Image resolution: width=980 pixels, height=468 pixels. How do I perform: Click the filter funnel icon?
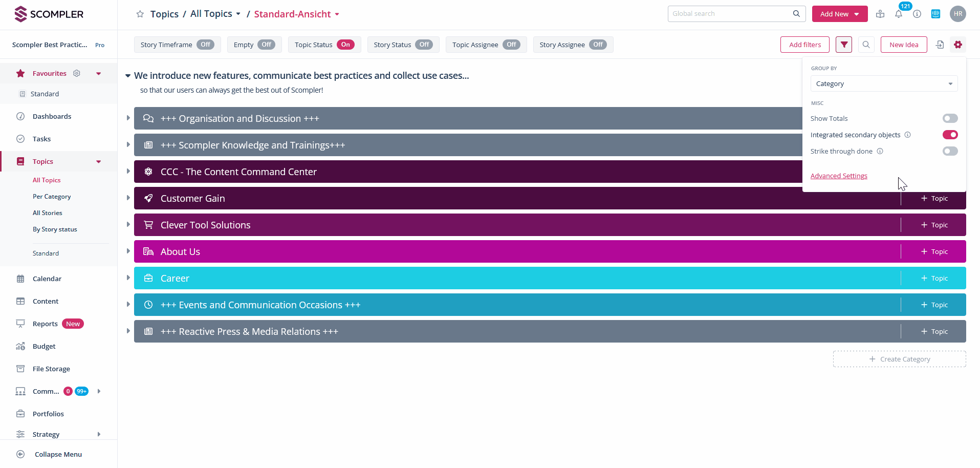coord(844,45)
